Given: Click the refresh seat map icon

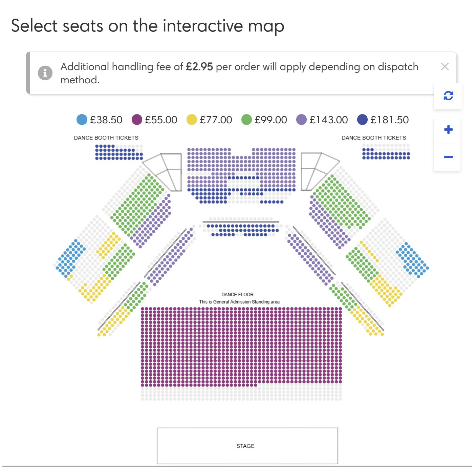Looking at the screenshot, I should [x=448, y=96].
